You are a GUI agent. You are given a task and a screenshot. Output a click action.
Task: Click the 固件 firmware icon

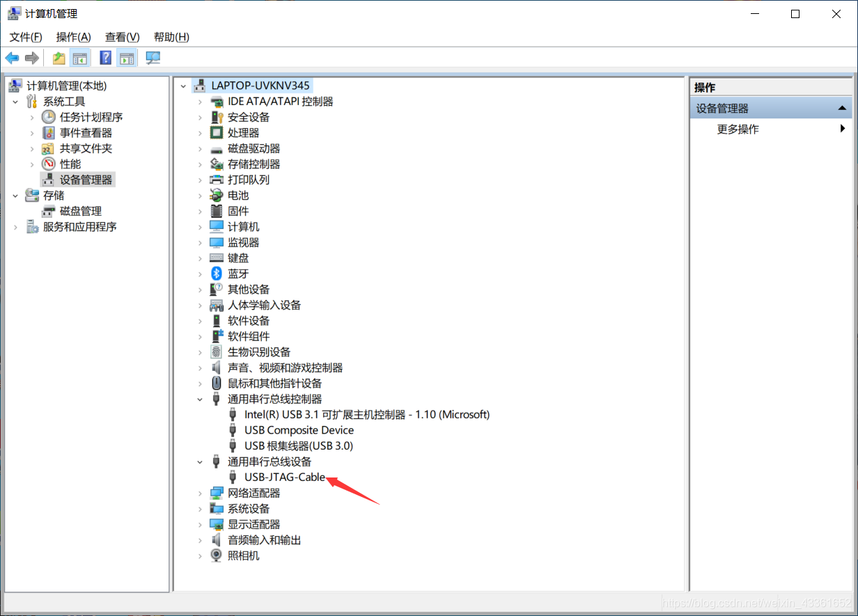[x=217, y=211]
